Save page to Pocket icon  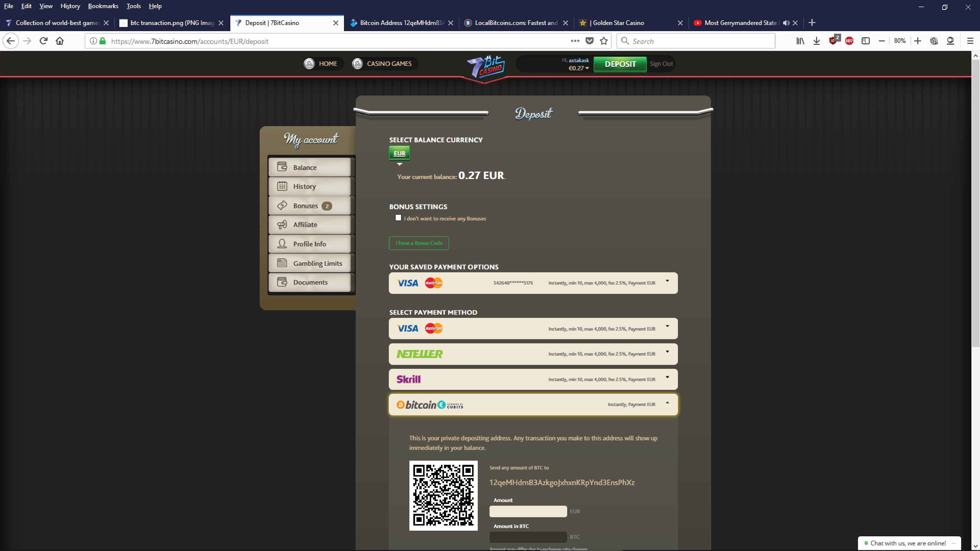pyautogui.click(x=589, y=41)
